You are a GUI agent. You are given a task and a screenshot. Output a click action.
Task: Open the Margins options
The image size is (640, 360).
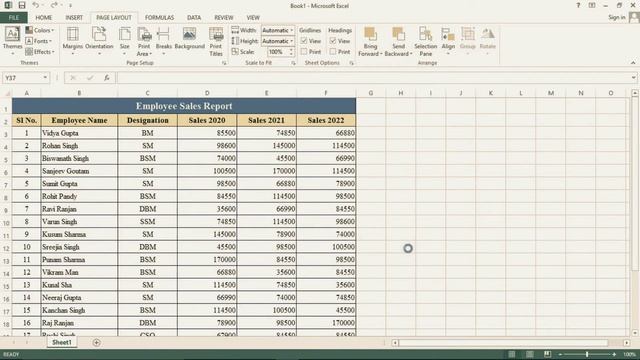(x=73, y=41)
